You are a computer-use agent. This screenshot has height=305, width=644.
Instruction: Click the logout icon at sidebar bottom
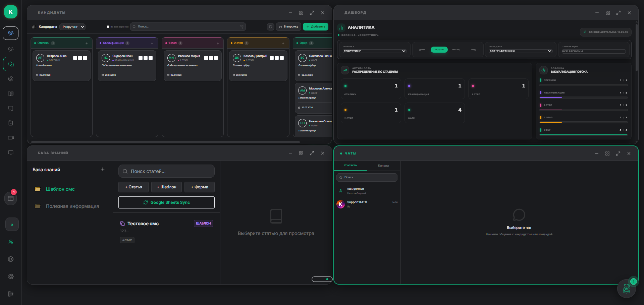tap(11, 294)
